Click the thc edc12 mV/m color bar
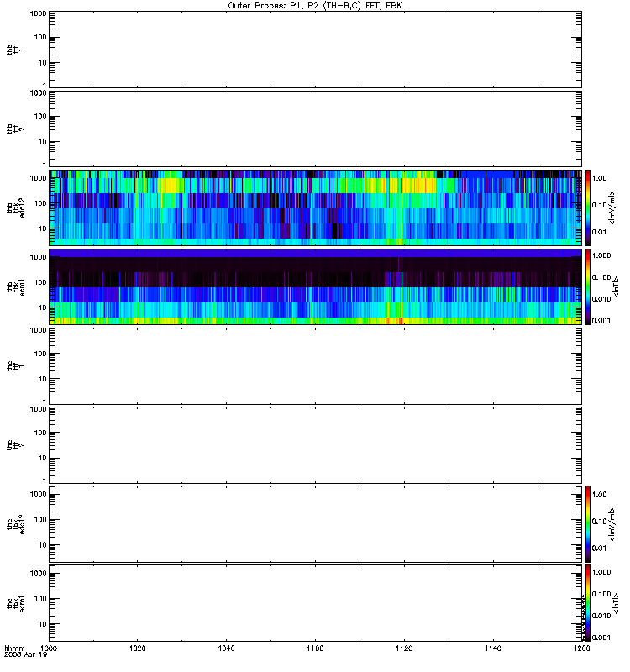 point(588,523)
